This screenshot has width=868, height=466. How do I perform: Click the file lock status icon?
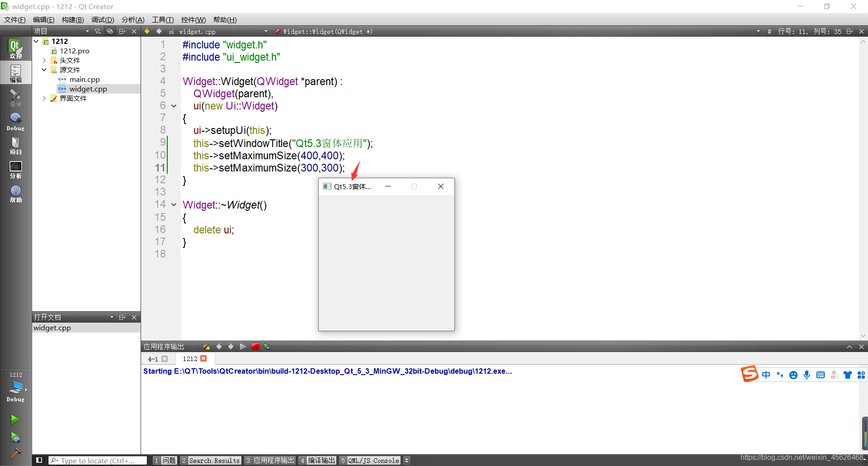pos(172,32)
